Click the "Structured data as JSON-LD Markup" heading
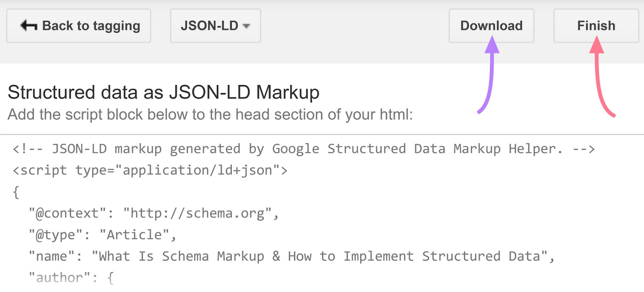The height and width of the screenshot is (292, 644). click(163, 92)
